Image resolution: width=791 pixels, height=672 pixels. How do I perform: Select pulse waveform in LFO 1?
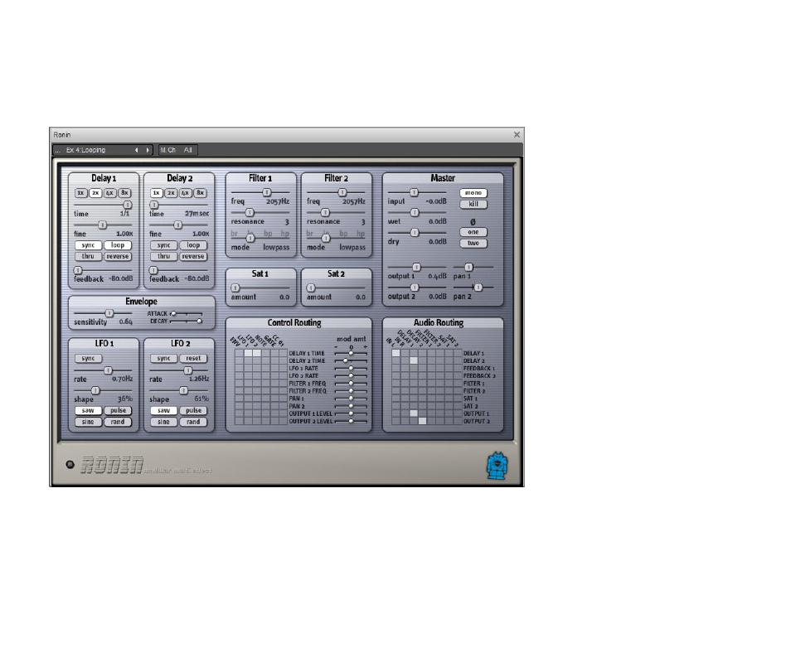tap(118, 410)
